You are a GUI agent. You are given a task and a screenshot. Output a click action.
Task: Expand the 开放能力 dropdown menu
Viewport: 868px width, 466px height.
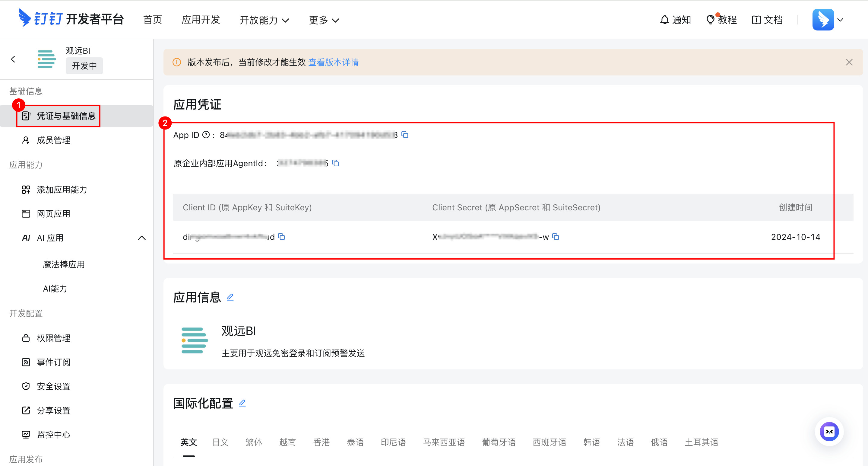click(264, 20)
